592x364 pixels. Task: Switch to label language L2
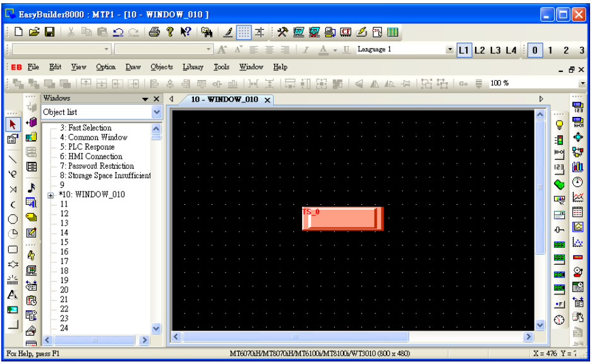click(x=480, y=50)
